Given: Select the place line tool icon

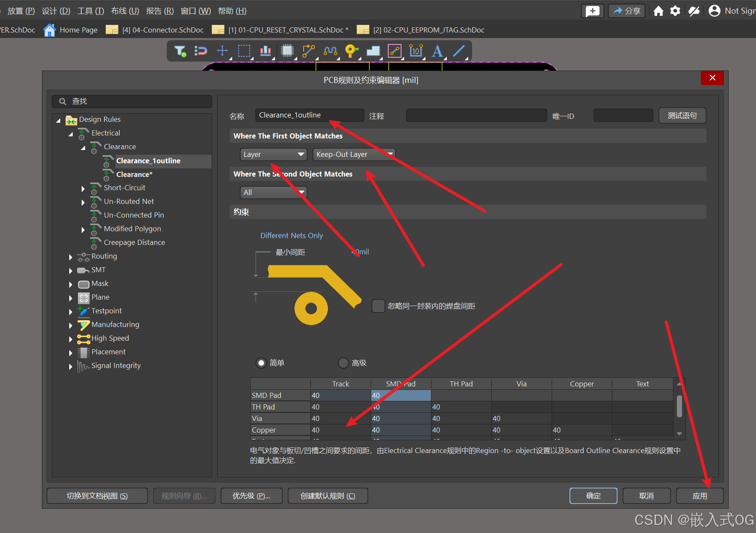Looking at the screenshot, I should coord(459,51).
